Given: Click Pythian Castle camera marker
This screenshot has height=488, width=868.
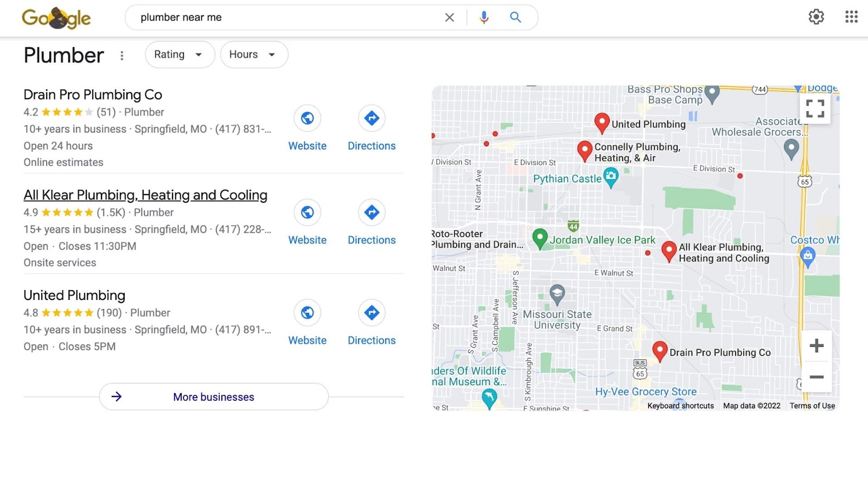Looking at the screenshot, I should 611,177.
